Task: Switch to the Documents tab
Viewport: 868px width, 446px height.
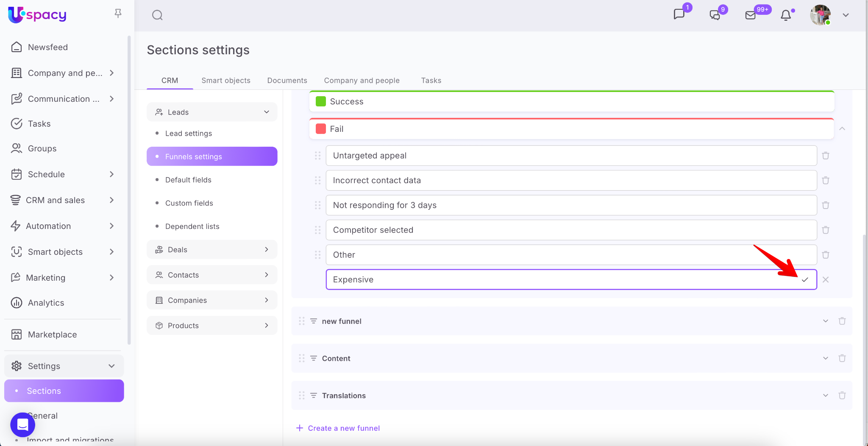Action: [x=287, y=81]
